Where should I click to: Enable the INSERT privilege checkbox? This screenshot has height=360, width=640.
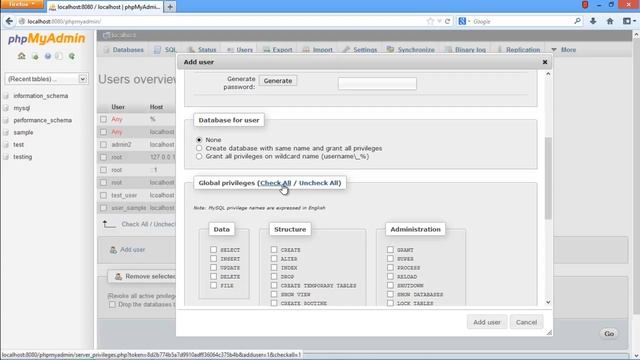click(213, 258)
